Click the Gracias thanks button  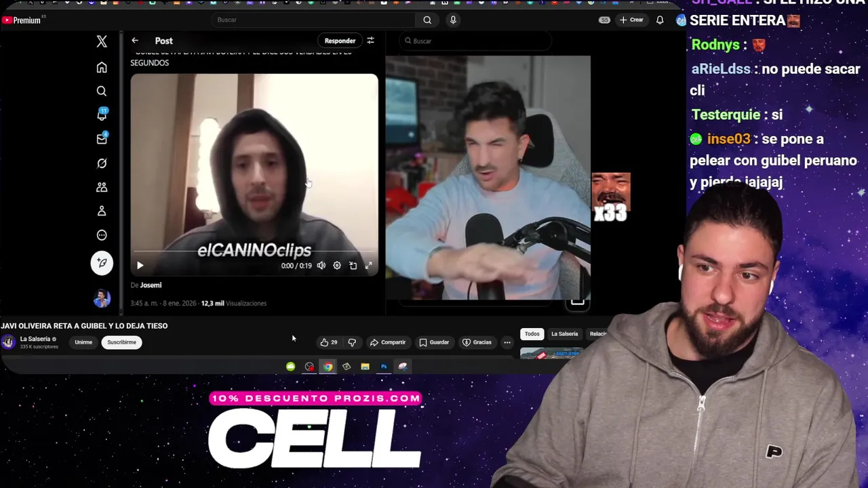(x=477, y=342)
